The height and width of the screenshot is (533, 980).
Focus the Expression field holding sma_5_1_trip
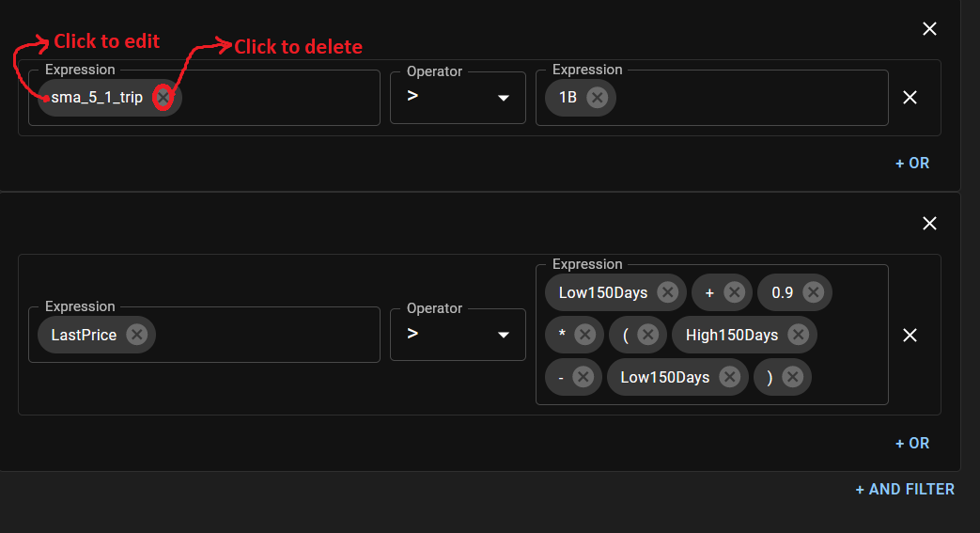coord(205,98)
